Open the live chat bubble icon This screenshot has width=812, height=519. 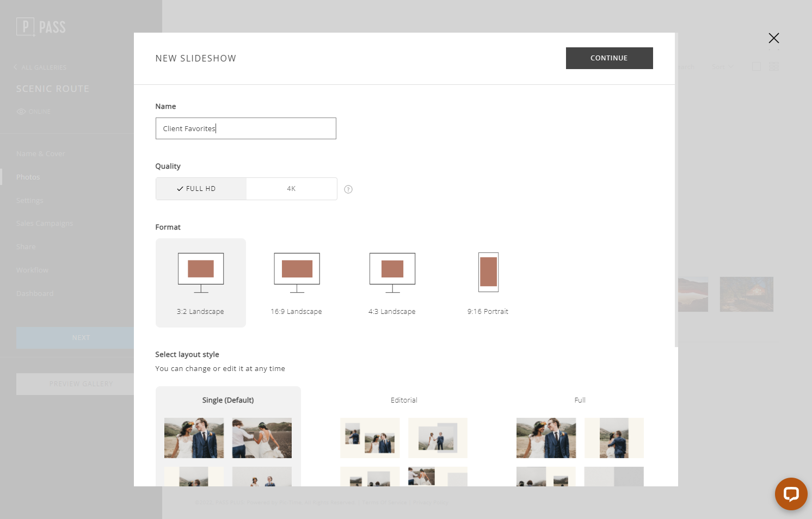click(791, 494)
